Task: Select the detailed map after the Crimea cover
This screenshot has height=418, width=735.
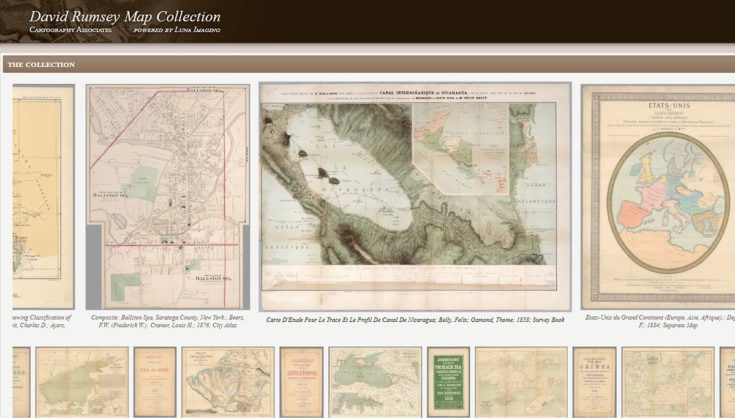Action: click(668, 382)
